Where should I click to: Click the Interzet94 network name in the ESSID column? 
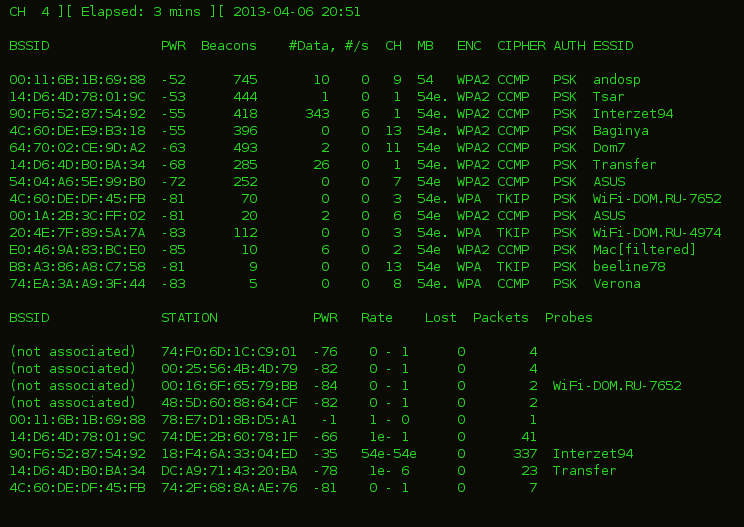pos(633,114)
